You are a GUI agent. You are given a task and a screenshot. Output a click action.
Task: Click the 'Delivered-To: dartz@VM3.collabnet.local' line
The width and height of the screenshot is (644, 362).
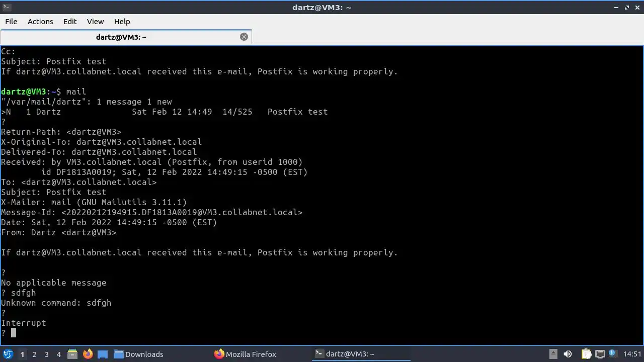point(99,152)
